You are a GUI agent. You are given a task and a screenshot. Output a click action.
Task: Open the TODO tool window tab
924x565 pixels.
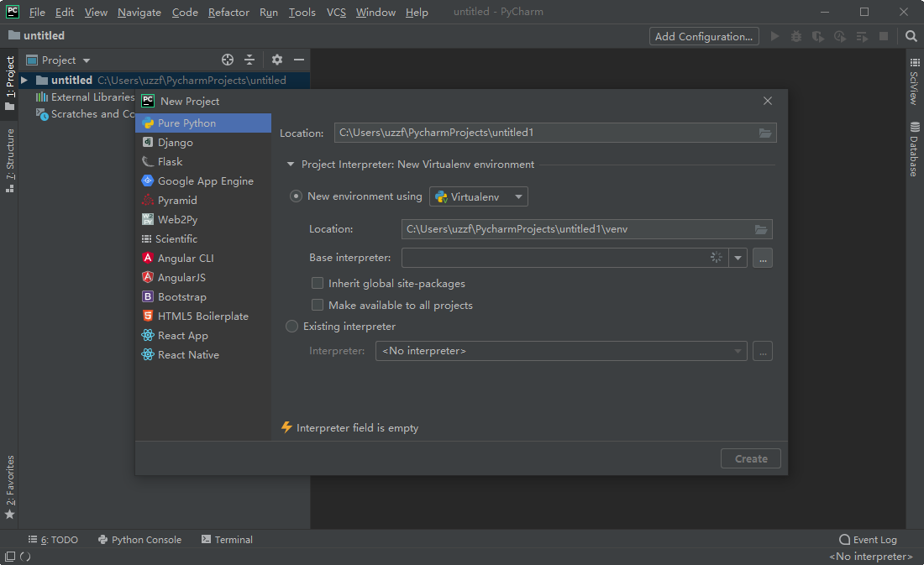click(x=53, y=540)
